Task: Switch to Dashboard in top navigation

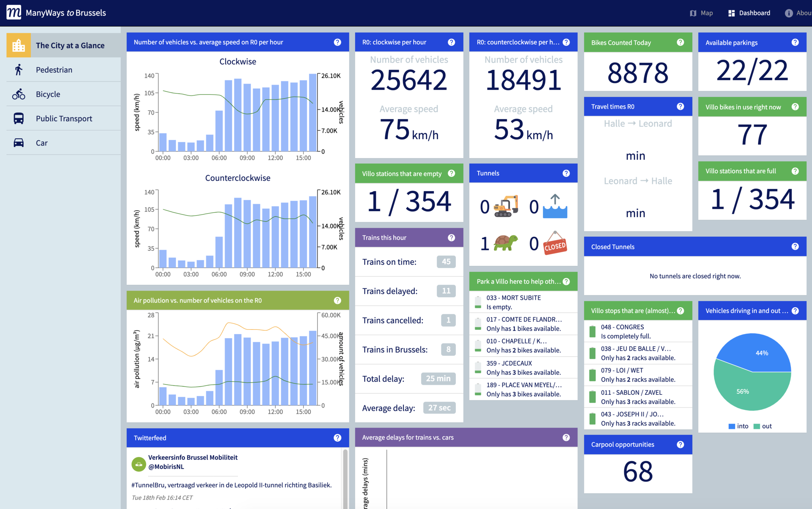Action: 749,13
